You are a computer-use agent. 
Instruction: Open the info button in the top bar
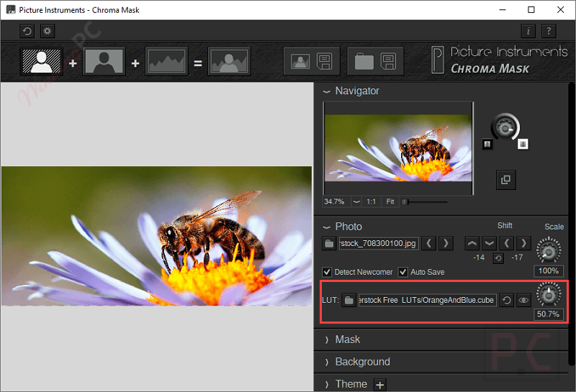pyautogui.click(x=529, y=31)
